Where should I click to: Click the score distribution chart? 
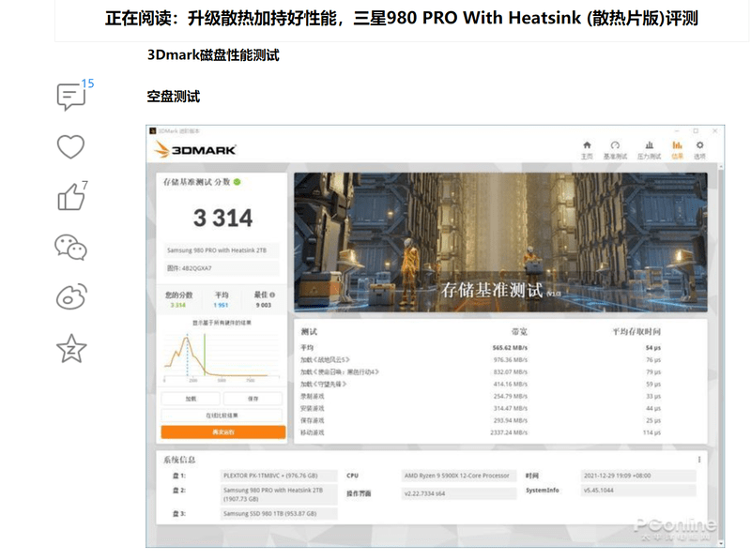point(222,357)
